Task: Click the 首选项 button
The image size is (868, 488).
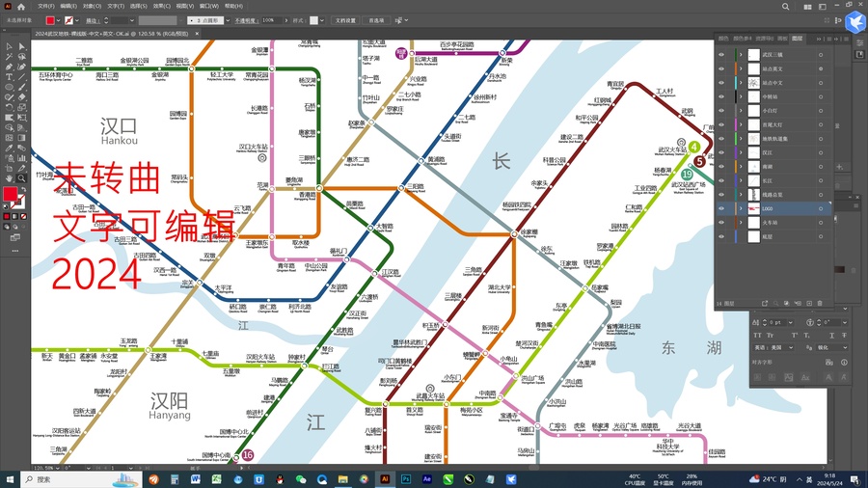Action: coord(376,20)
